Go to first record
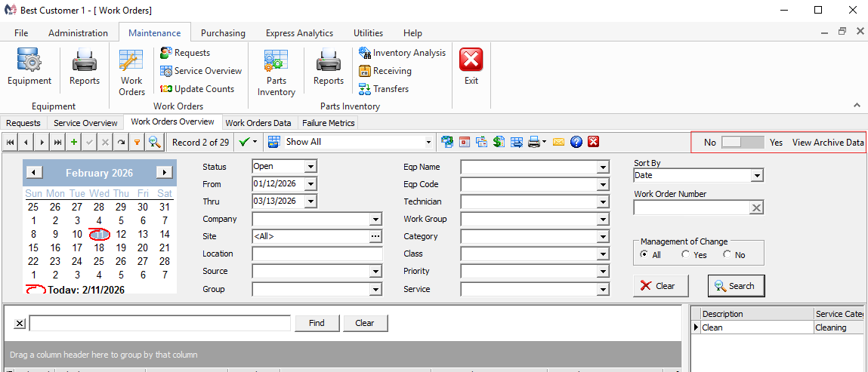The width and height of the screenshot is (868, 372). pyautogui.click(x=11, y=142)
